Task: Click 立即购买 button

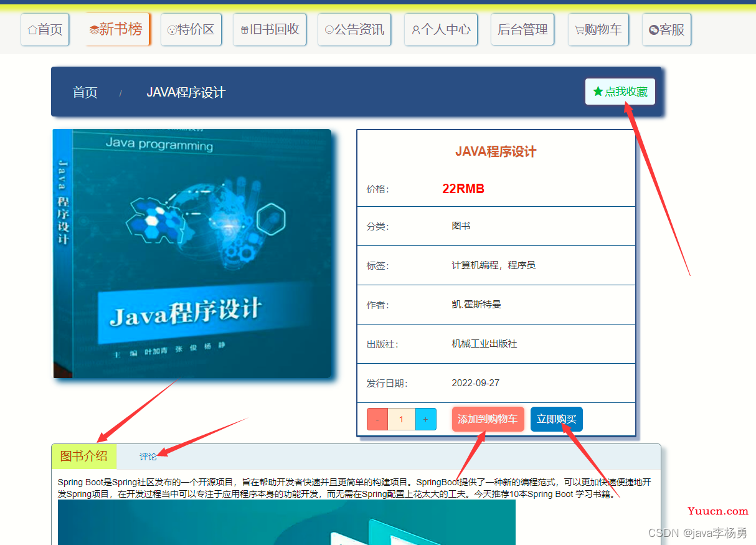Action: [x=557, y=419]
